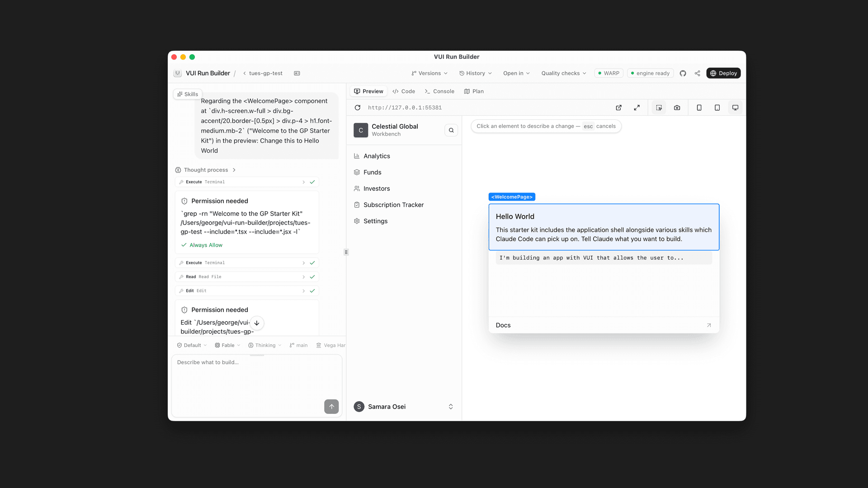Expand the preview to fullscreen icon
The width and height of the screenshot is (868, 488).
(637, 108)
